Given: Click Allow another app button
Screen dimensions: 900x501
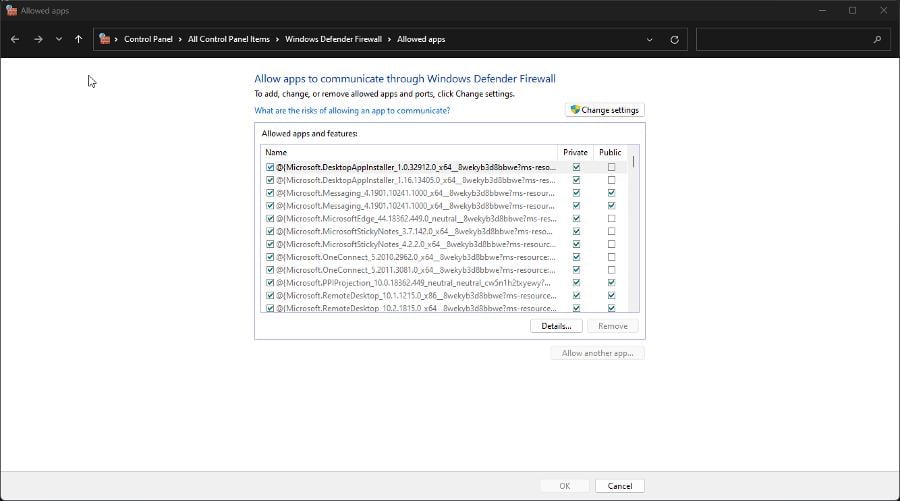Looking at the screenshot, I should click(598, 353).
